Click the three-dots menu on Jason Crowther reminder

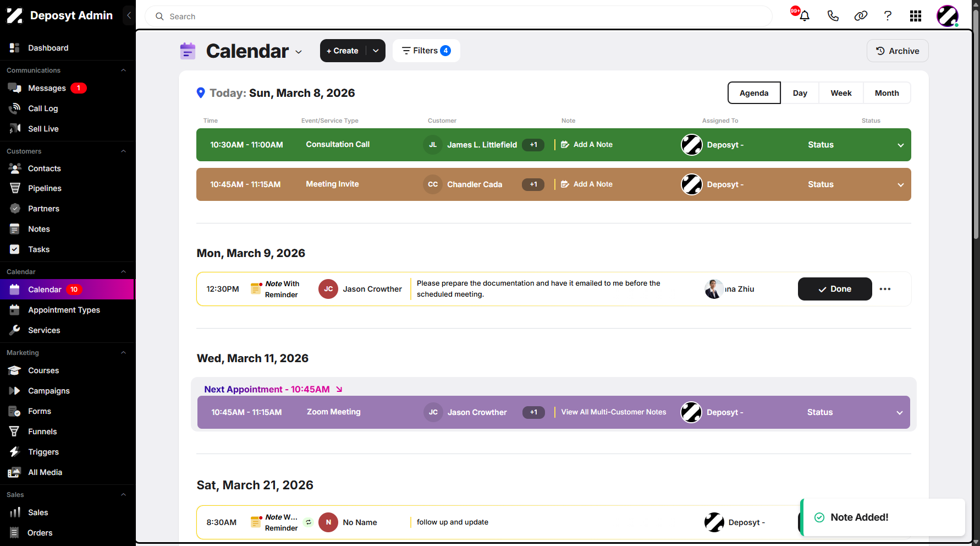pyautogui.click(x=885, y=289)
